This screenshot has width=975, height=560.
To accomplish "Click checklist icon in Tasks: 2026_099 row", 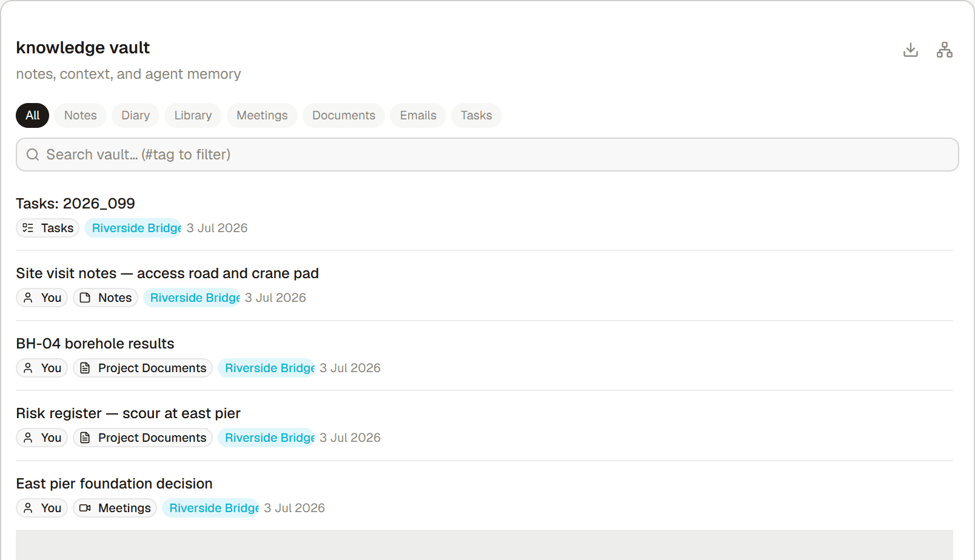I will click(28, 228).
